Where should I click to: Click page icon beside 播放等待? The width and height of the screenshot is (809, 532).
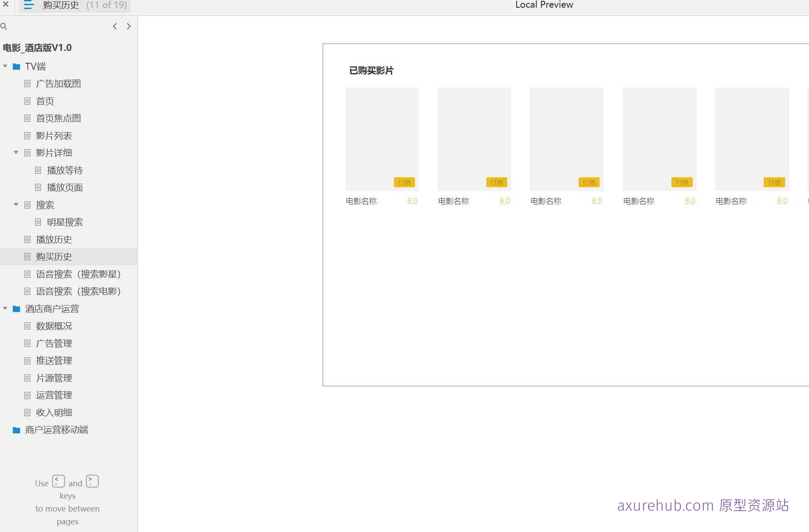click(38, 170)
